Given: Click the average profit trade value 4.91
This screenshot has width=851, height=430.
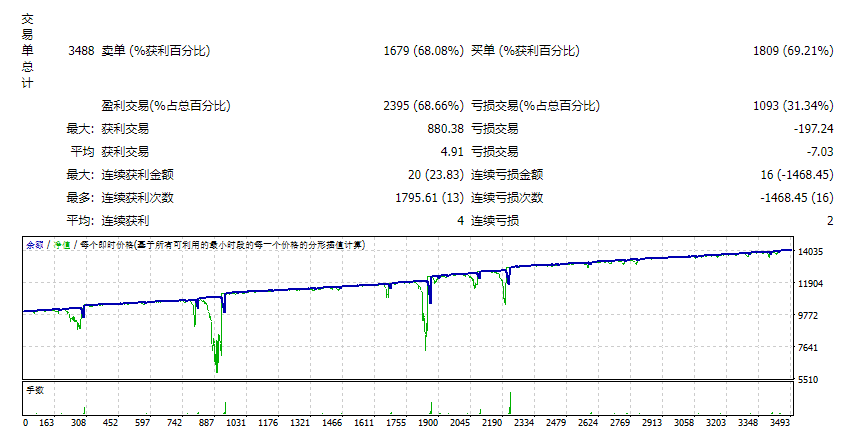Looking at the screenshot, I should click(452, 151).
